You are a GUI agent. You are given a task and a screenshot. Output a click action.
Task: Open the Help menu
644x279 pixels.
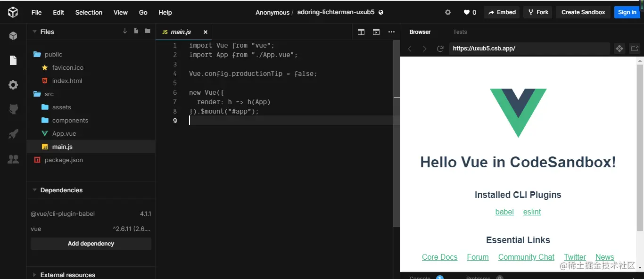(x=165, y=12)
